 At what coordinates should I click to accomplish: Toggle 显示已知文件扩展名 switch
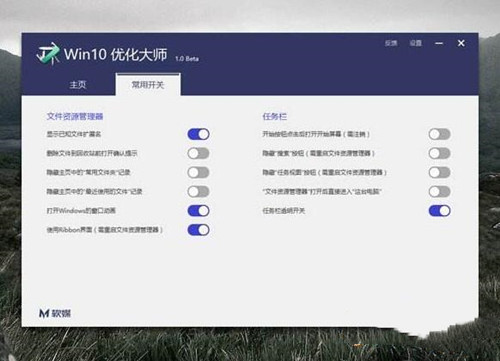(x=198, y=134)
